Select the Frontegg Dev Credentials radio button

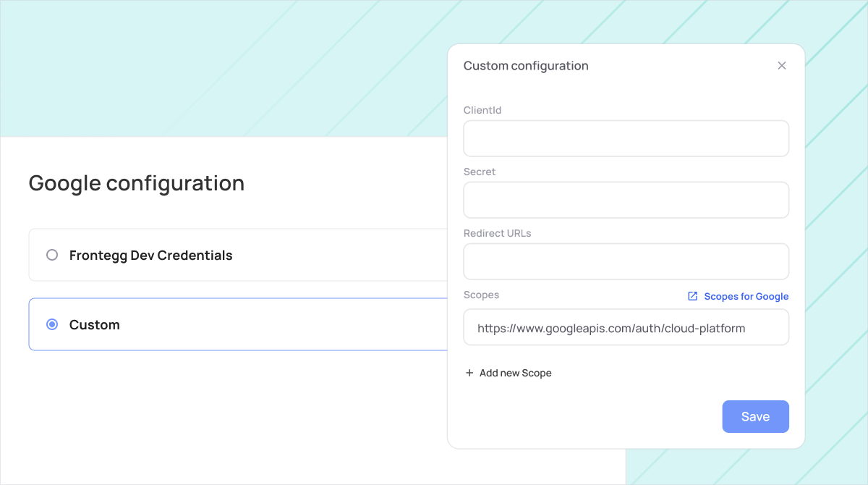click(x=52, y=255)
